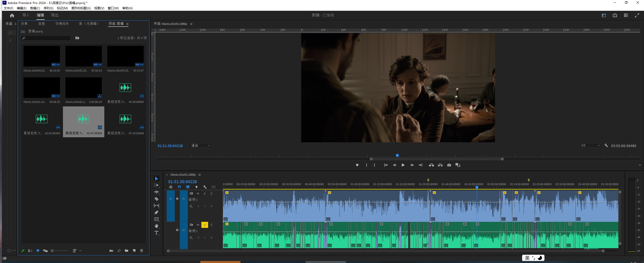Select the Pen tool
Image resolution: width=644 pixels, height=263 pixels.
(x=156, y=212)
